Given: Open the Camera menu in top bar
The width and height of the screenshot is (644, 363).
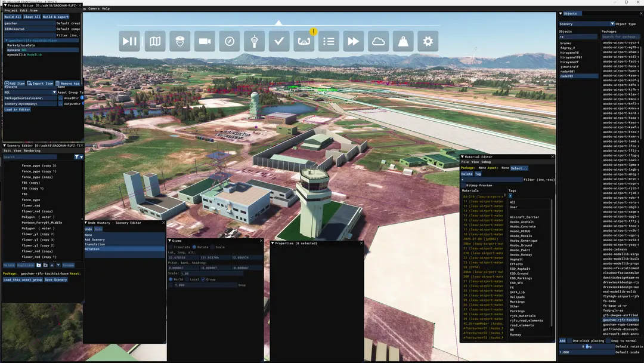Looking at the screenshot, I should tap(94, 8).
